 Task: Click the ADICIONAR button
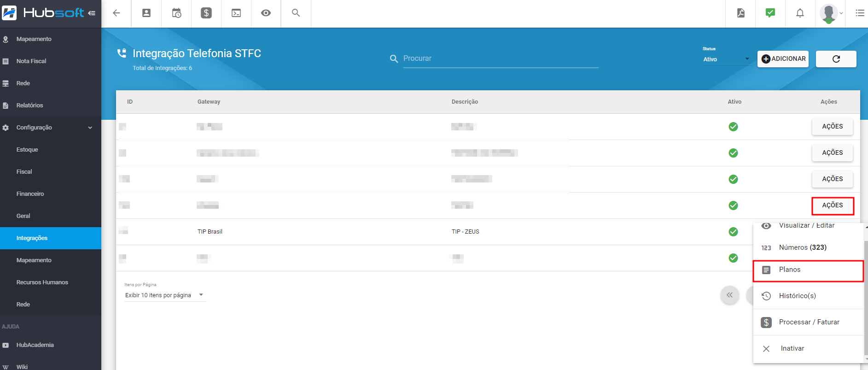[x=783, y=59]
